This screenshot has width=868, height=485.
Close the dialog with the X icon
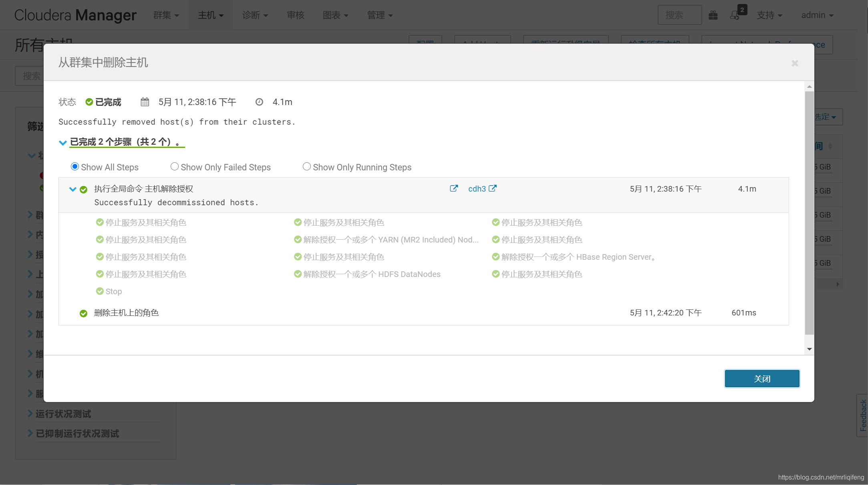(x=795, y=63)
